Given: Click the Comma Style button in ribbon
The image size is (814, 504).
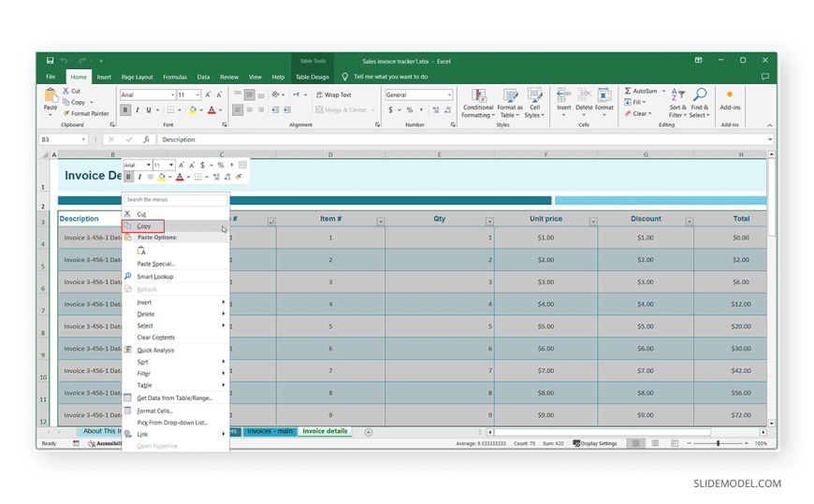Looking at the screenshot, I should coord(421,110).
